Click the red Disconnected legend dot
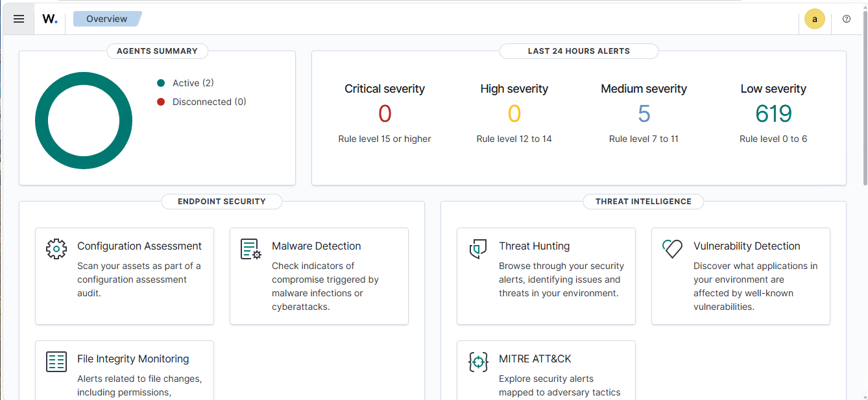 [161, 102]
